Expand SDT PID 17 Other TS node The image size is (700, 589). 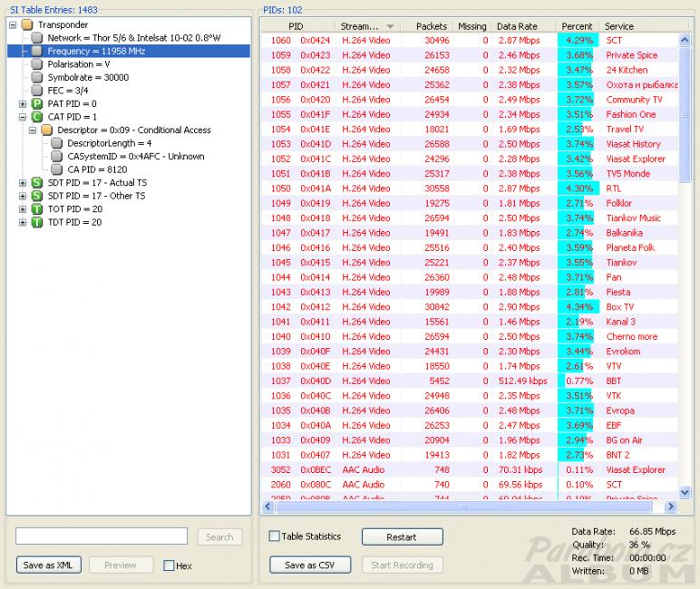point(23,196)
